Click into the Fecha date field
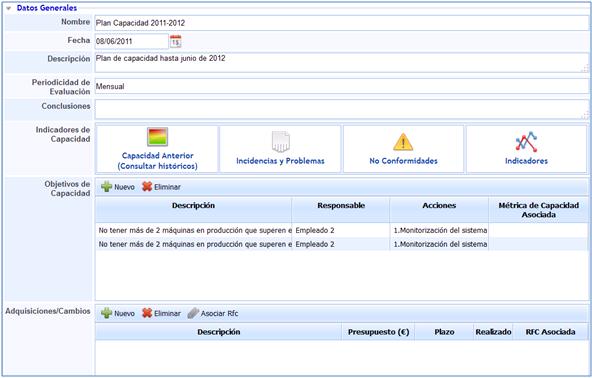Image resolution: width=592 pixels, height=378 pixels. click(131, 41)
